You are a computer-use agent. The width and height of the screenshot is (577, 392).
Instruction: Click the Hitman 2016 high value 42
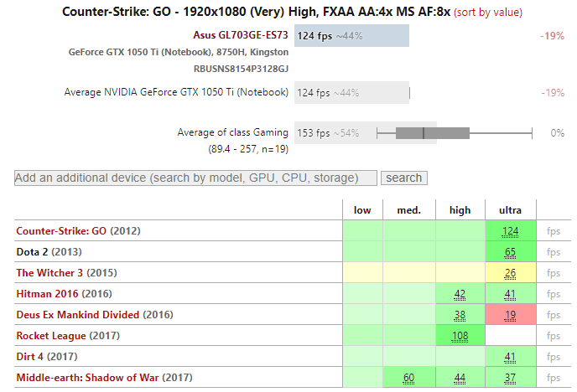click(x=460, y=294)
